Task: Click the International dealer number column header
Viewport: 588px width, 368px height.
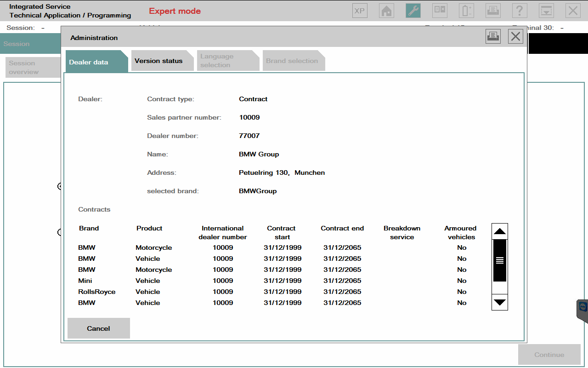Action: (223, 233)
